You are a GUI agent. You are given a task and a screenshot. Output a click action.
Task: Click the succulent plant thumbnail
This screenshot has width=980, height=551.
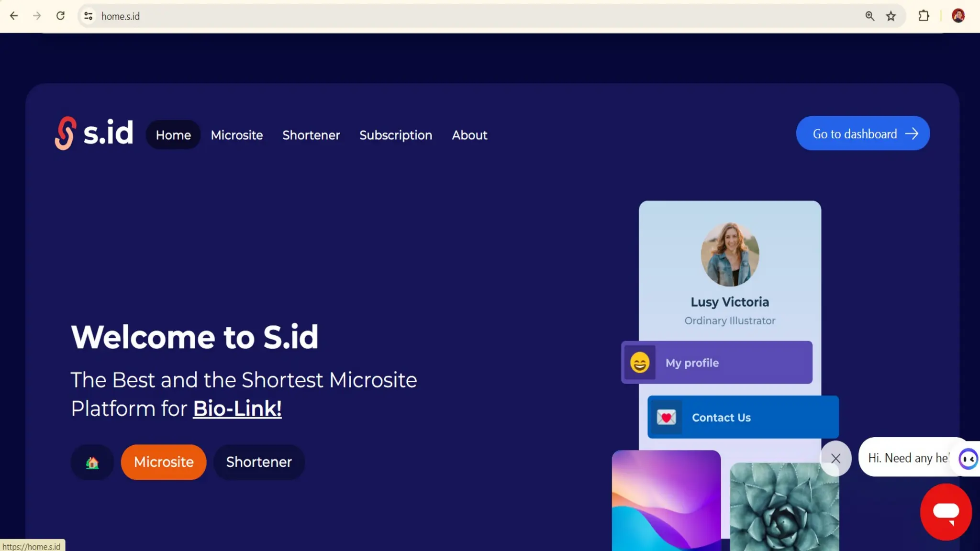click(x=784, y=507)
